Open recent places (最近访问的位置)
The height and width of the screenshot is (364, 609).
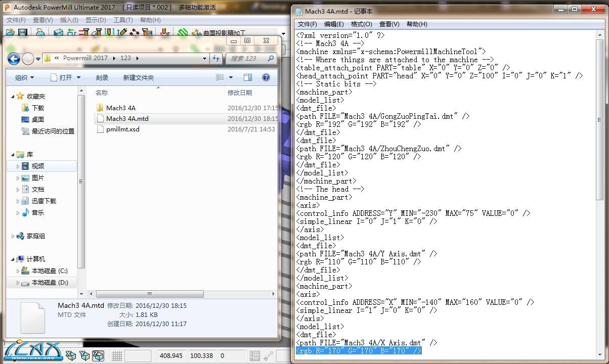48,131
